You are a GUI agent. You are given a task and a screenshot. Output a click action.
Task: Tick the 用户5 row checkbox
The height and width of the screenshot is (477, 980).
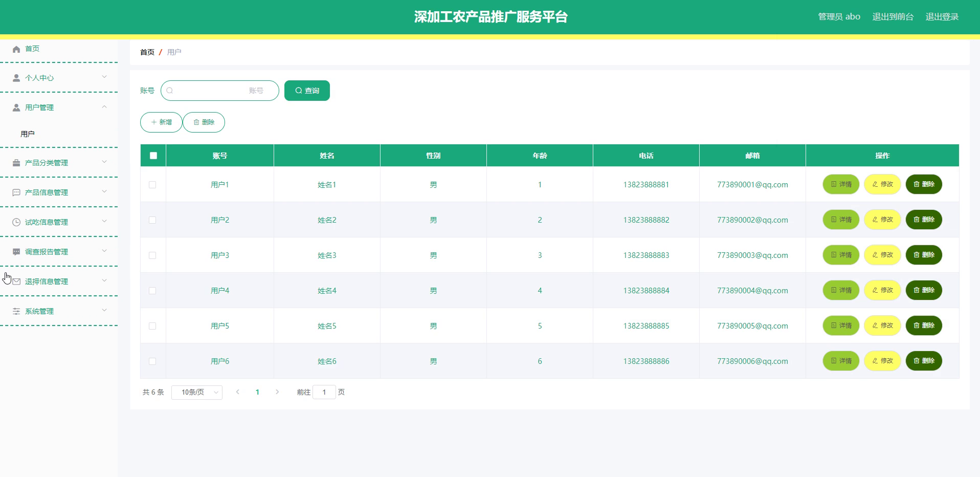[x=152, y=326]
